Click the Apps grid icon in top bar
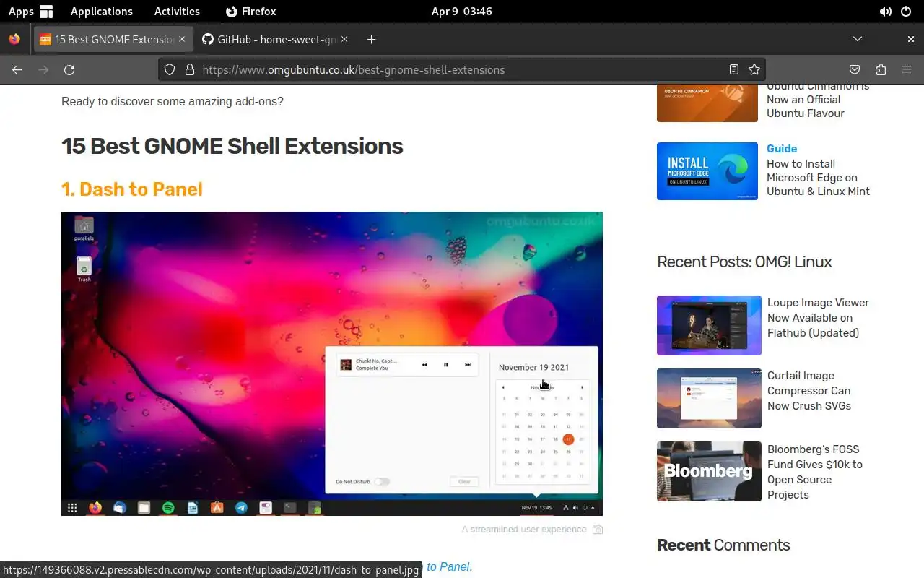 click(x=46, y=12)
